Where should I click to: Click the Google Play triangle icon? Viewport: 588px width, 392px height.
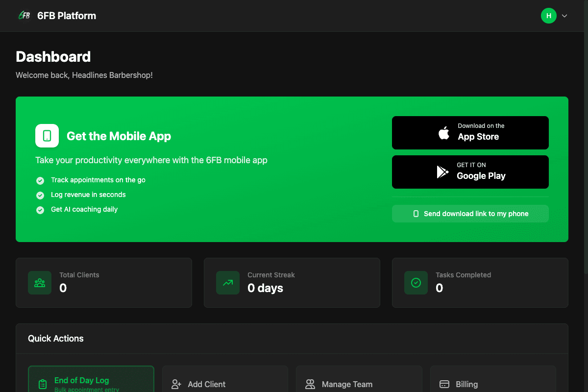pos(442,171)
